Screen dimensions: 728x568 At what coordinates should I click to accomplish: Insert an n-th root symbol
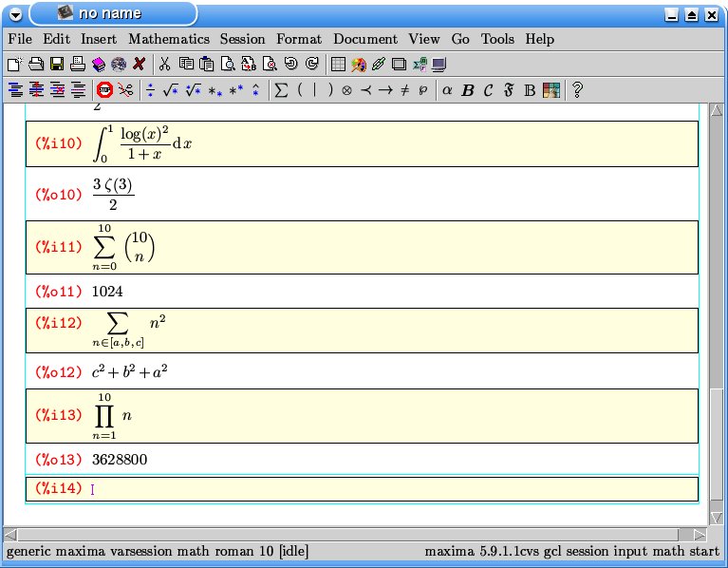pyautogui.click(x=193, y=89)
